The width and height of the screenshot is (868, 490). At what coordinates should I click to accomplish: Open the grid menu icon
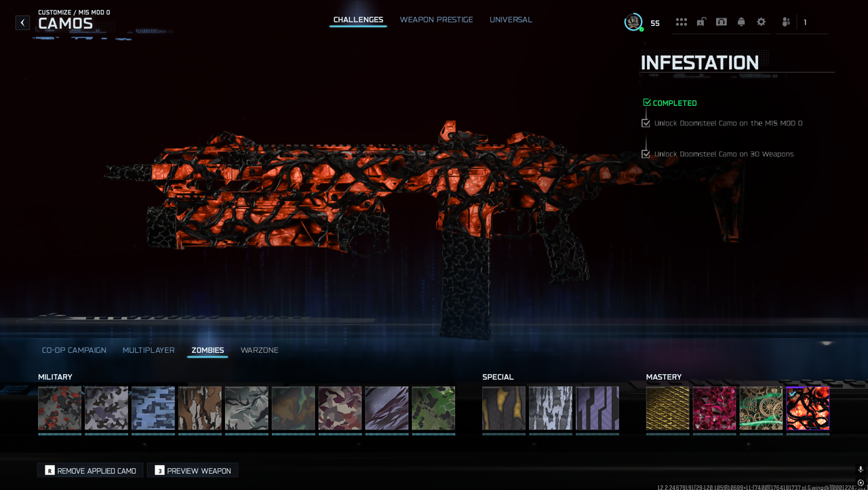coord(681,22)
